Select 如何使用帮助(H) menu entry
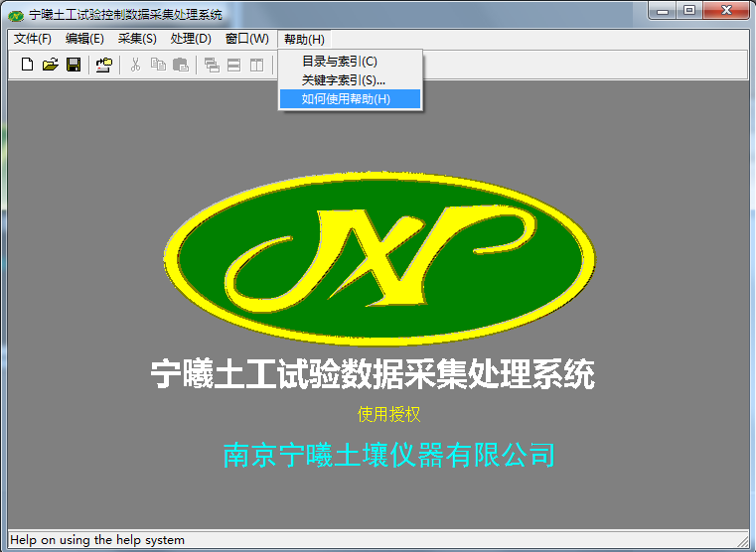The width and height of the screenshot is (756, 552). (x=350, y=99)
